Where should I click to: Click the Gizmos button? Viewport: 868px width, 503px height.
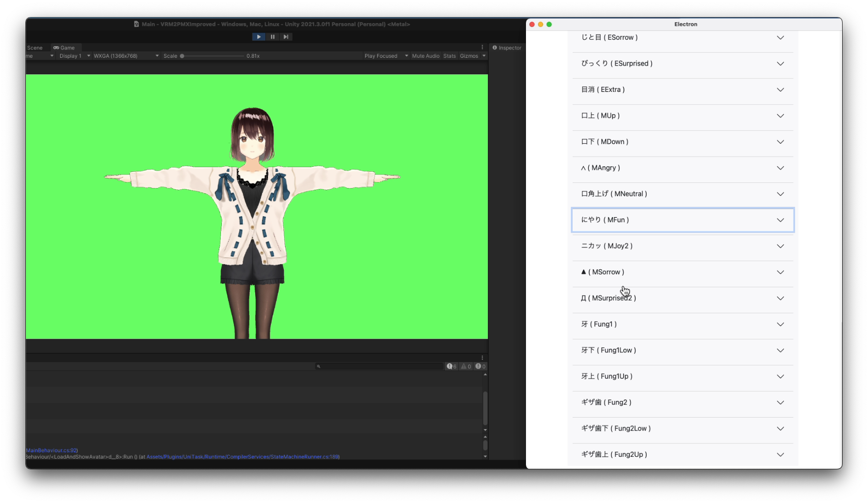(469, 56)
